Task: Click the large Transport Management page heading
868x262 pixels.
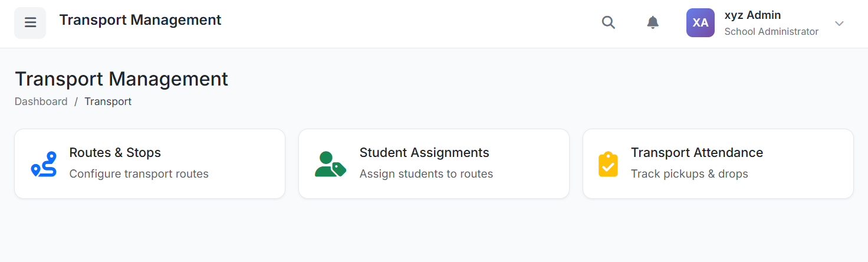Action: (x=121, y=79)
